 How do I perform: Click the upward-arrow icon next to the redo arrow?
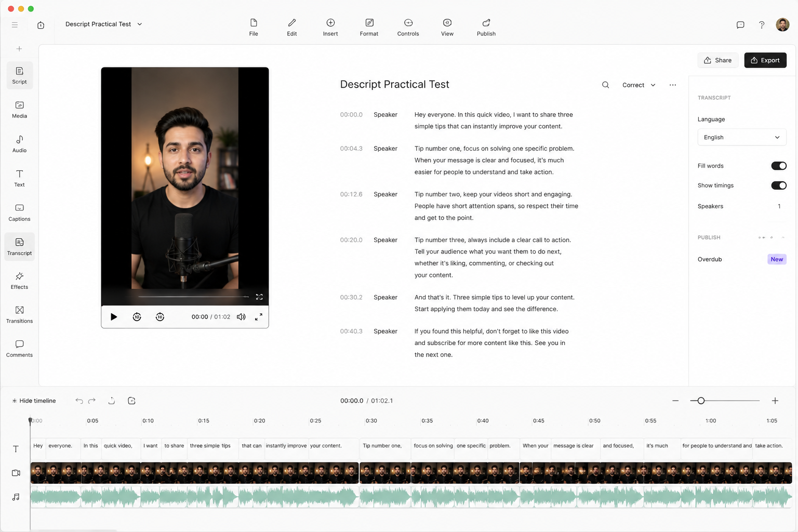[111, 401]
